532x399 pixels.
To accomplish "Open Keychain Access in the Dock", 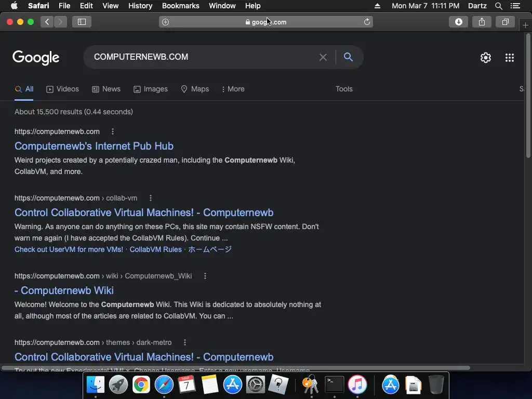I will coord(311,384).
